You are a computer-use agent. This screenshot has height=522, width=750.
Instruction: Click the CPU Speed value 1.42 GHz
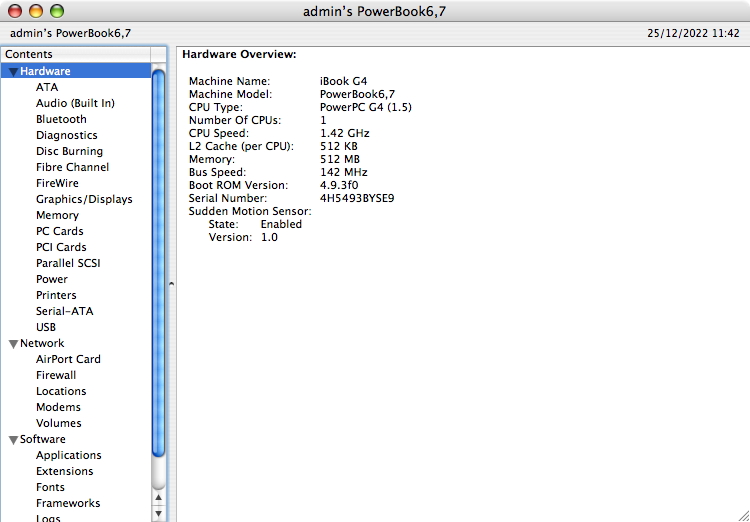pos(344,133)
